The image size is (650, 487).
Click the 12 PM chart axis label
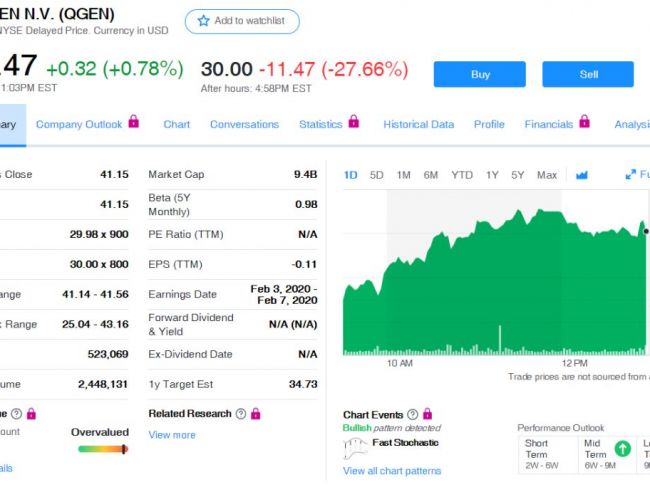pyautogui.click(x=575, y=363)
